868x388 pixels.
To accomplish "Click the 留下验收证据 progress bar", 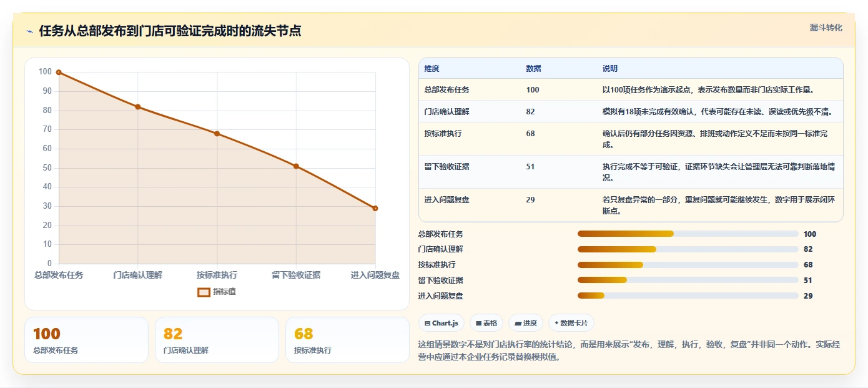I will point(688,280).
